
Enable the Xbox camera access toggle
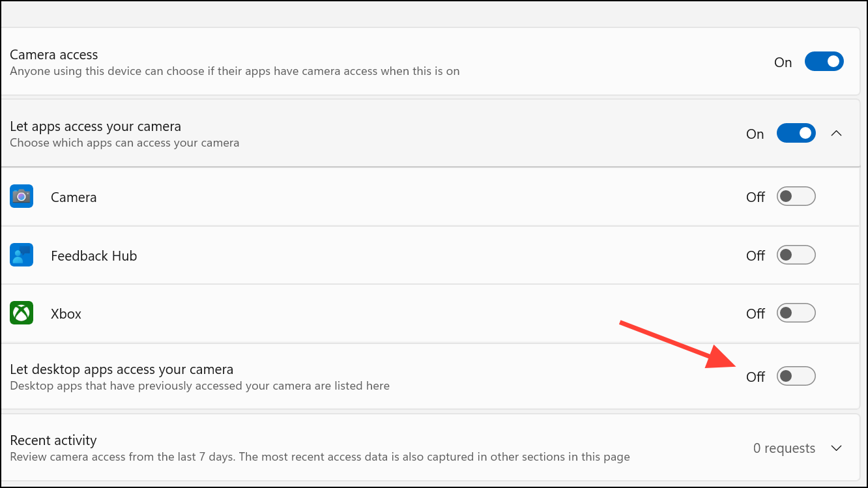tap(796, 313)
